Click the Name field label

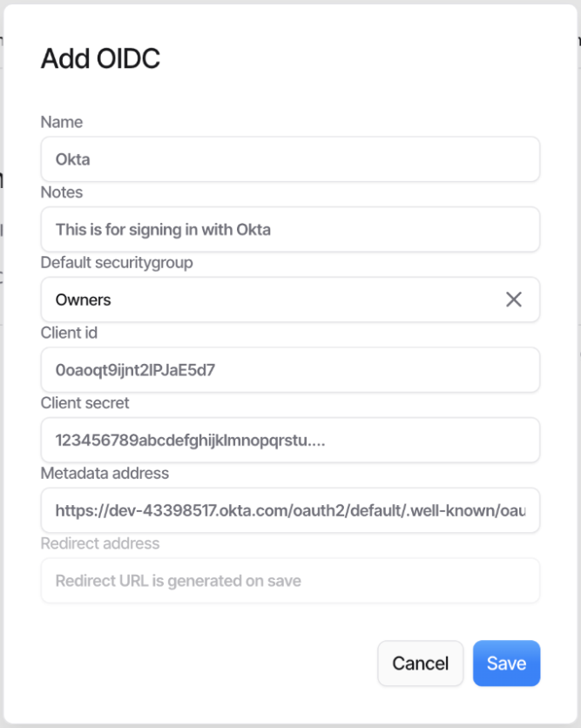tap(62, 122)
